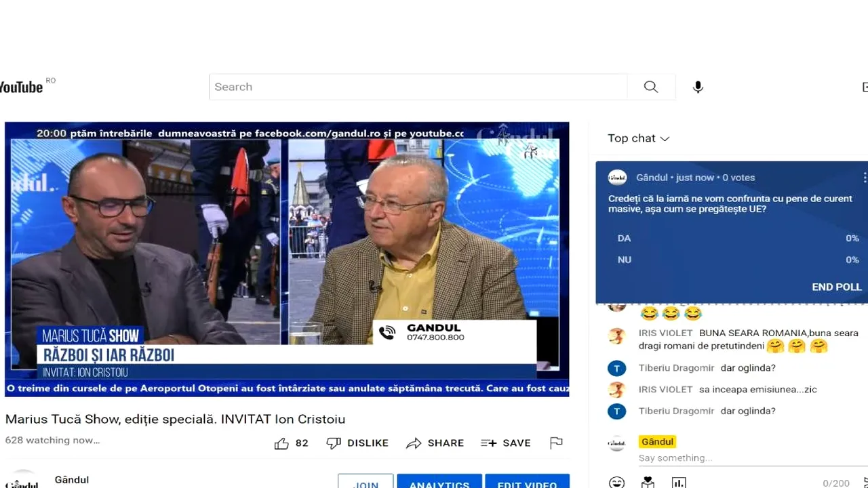Viewport: 868px width, 488px height.
Task: Click the search magnifying glass icon
Action: pos(650,87)
